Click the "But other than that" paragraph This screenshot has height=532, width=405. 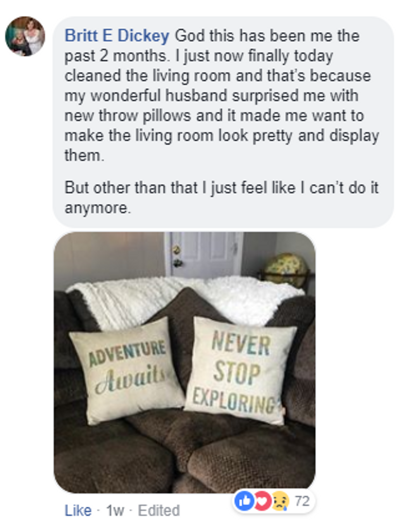click(x=222, y=197)
